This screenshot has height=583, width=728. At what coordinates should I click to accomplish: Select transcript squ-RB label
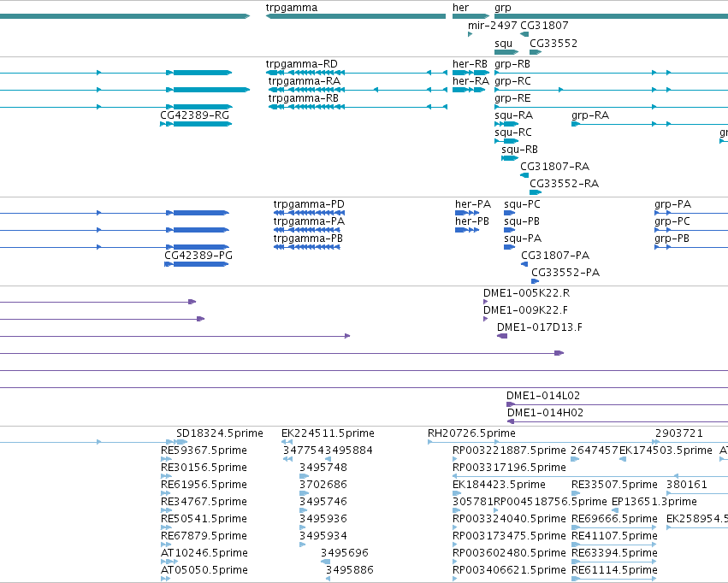[519, 150]
